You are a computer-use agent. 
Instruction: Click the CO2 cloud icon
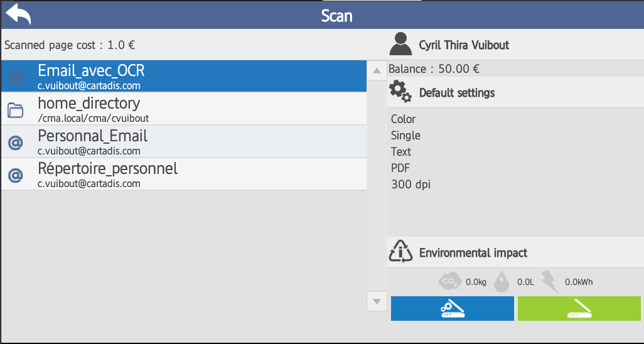pos(450,282)
